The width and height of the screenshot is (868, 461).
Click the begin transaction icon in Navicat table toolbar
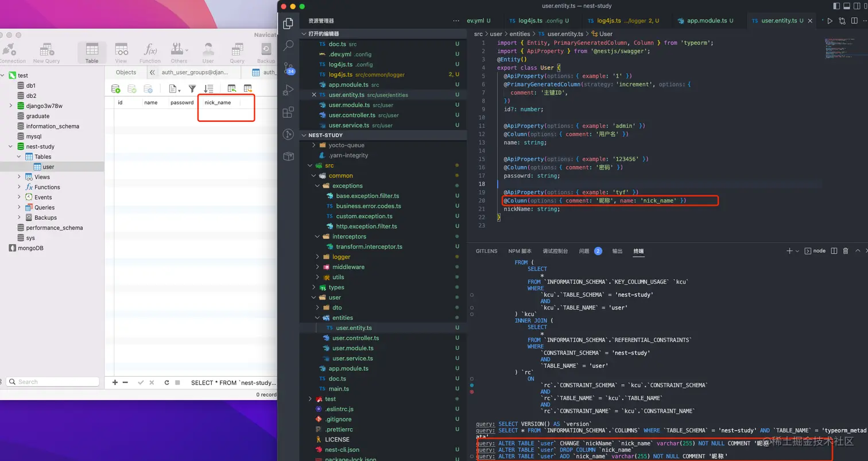point(115,89)
